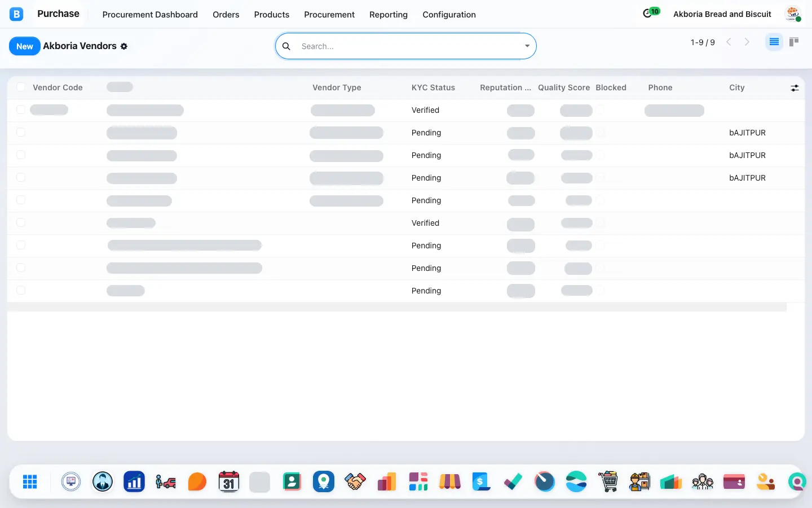Image resolution: width=812 pixels, height=508 pixels.
Task: Click the activity clock notification icon
Action: point(647,14)
